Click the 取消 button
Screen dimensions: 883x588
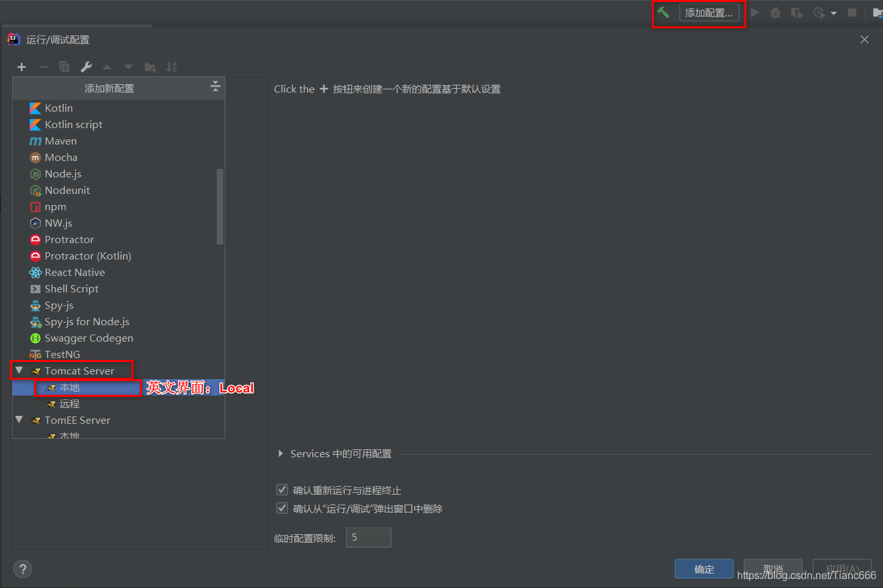coord(773,569)
